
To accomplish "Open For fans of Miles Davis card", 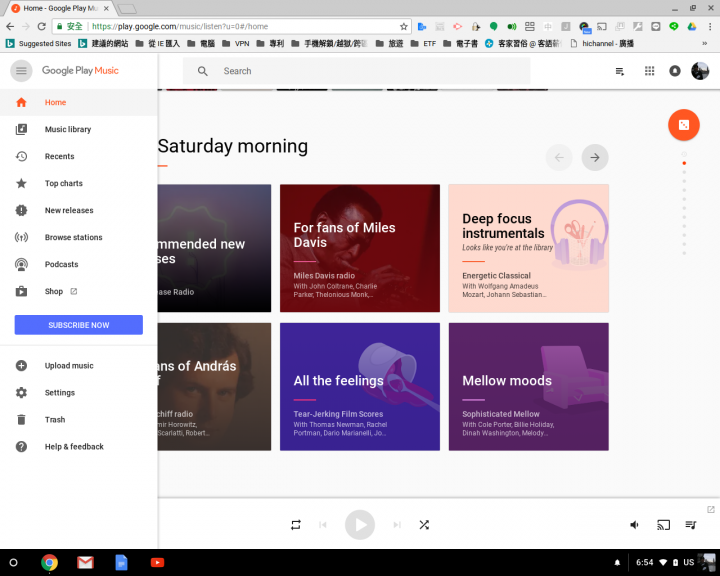I will click(x=360, y=248).
